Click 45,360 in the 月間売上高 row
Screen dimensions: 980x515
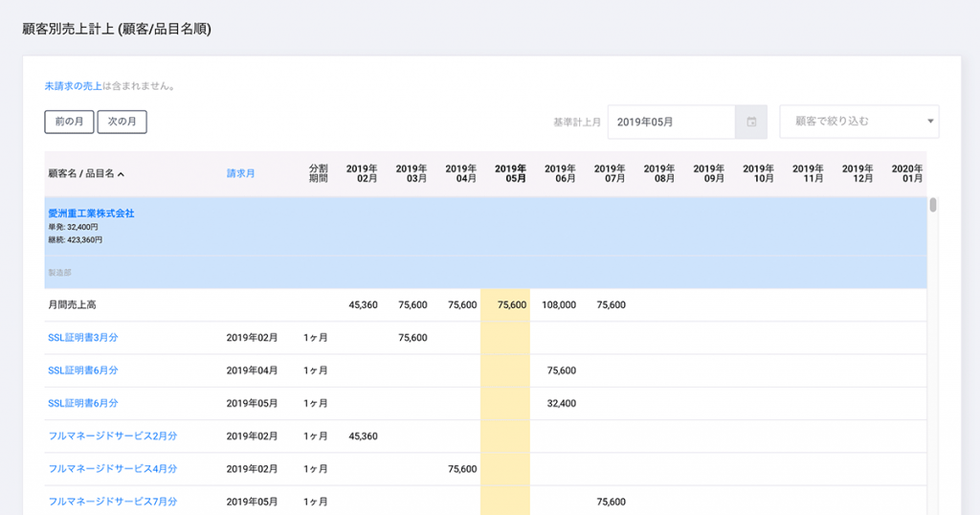click(x=363, y=305)
